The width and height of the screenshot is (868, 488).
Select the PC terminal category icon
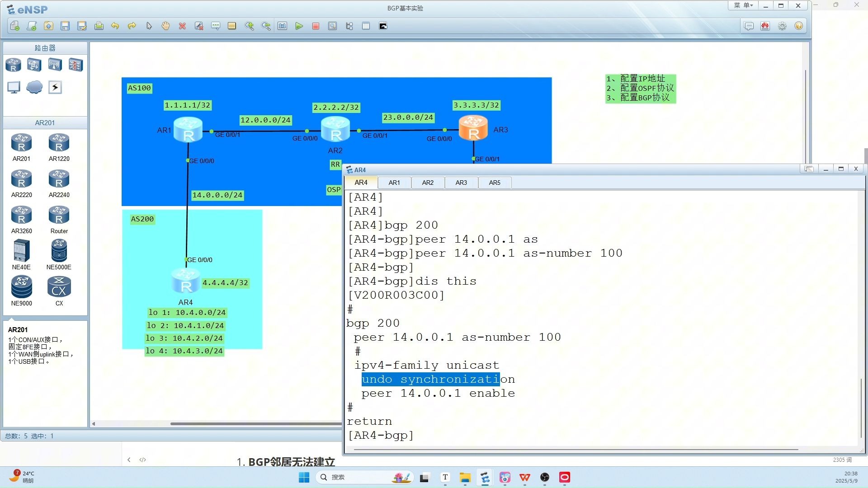click(x=14, y=87)
